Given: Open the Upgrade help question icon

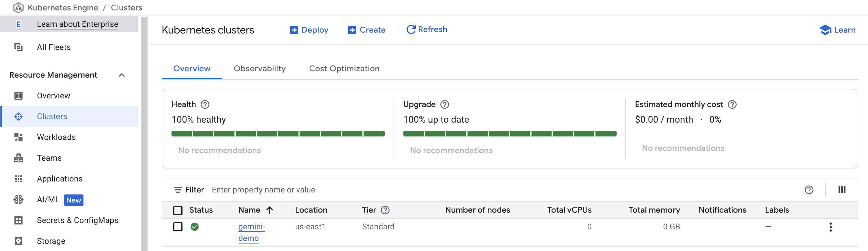Looking at the screenshot, I should [x=444, y=105].
